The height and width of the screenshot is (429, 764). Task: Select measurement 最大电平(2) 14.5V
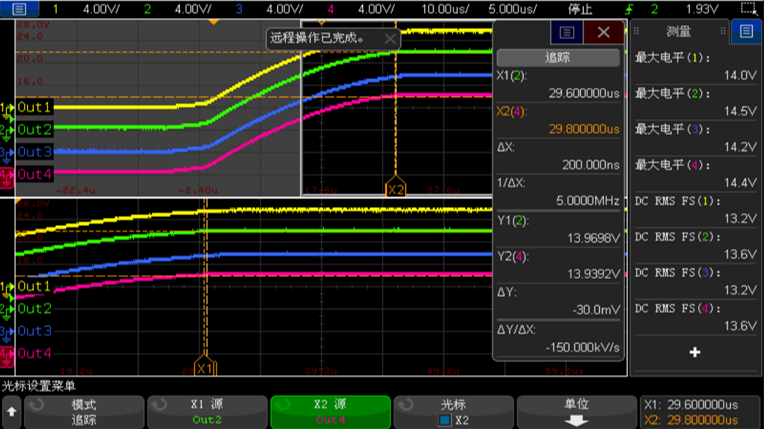696,102
